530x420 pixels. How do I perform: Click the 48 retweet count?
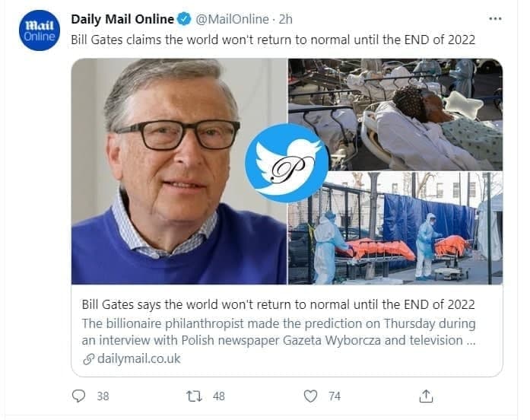coord(219,396)
